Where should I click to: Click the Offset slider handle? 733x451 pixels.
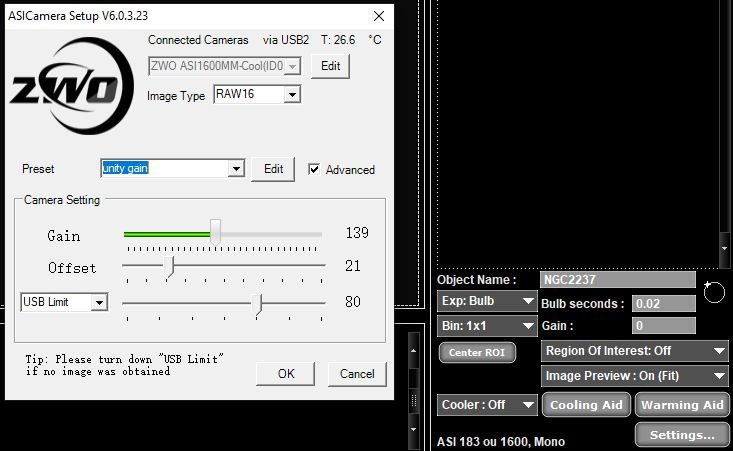click(169, 266)
